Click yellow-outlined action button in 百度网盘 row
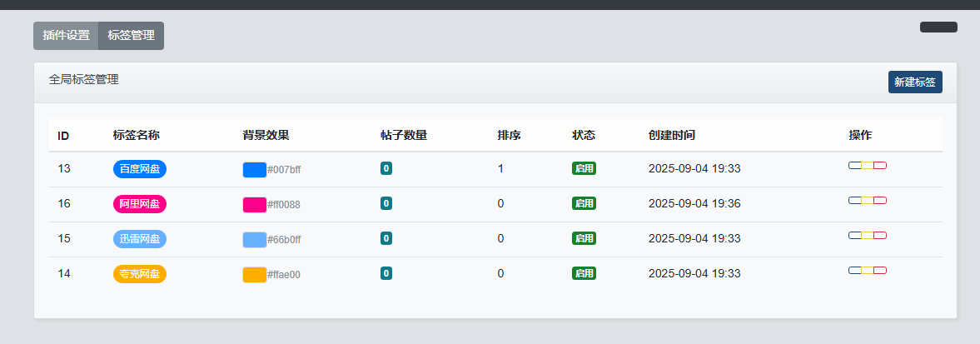This screenshot has height=344, width=980. tap(867, 166)
